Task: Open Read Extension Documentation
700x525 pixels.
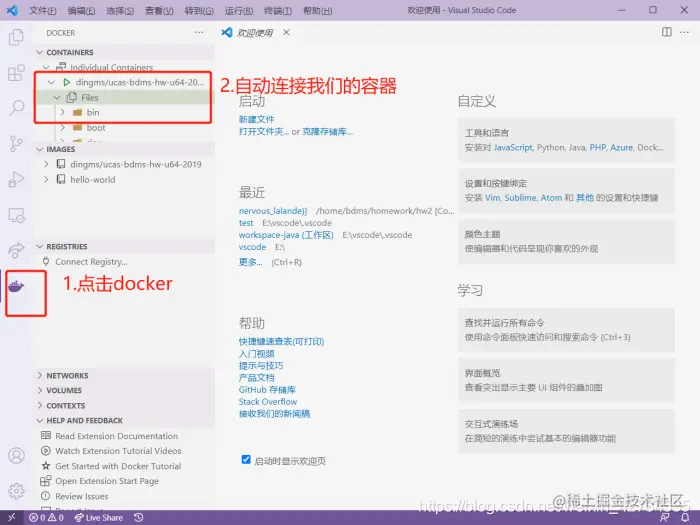Action: pyautogui.click(x=117, y=436)
